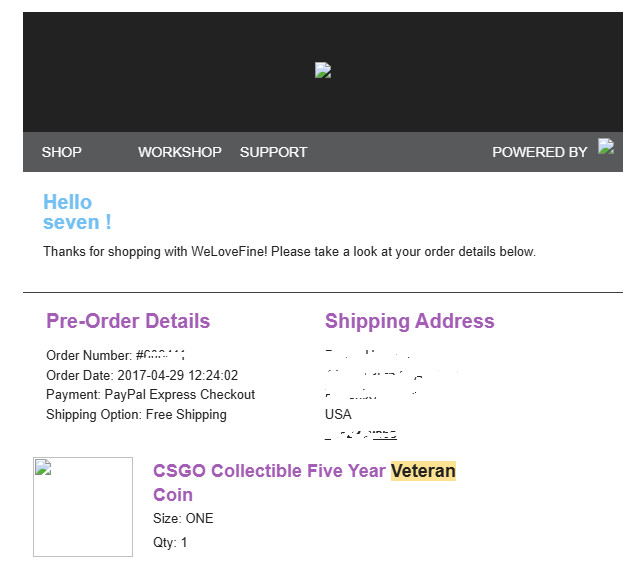Click the broken logo image in black header
The image size is (635, 566).
click(x=323, y=70)
